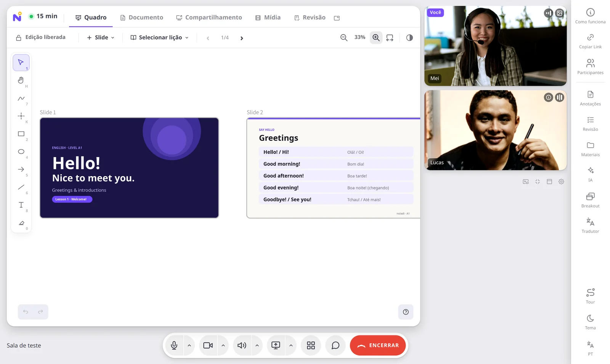Open the Selecionar lição dropdown
This screenshot has width=610, height=364.
tap(159, 37)
